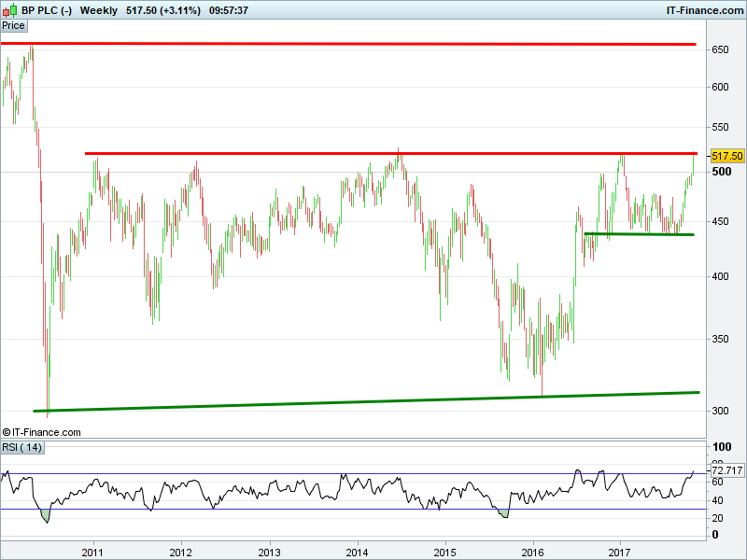Select the top red resistance line near 650
This screenshot has height=560, width=747.
(x=348, y=44)
